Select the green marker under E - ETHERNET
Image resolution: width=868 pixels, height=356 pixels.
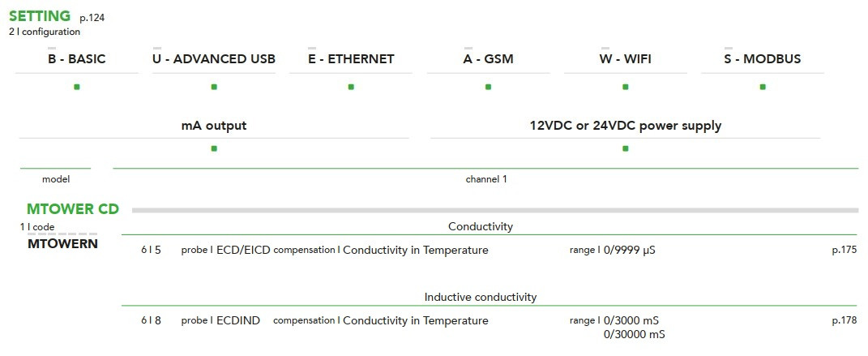click(x=351, y=87)
